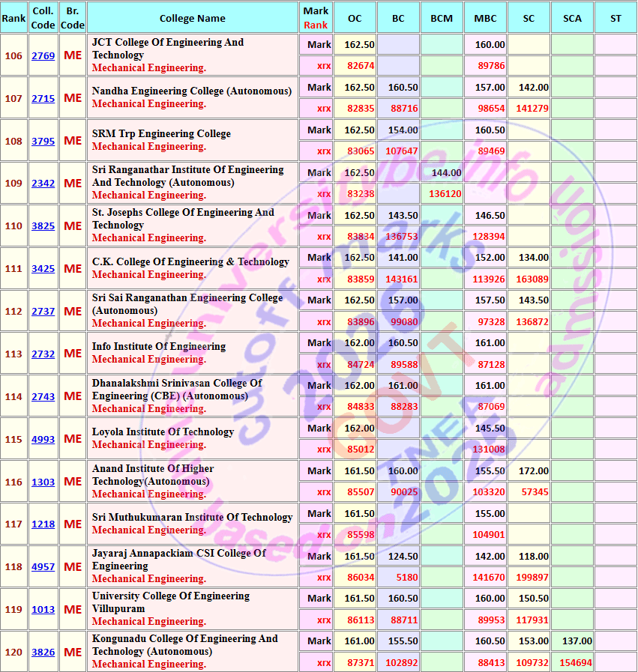
Task: Open college code link 4957
Action: tap(43, 566)
